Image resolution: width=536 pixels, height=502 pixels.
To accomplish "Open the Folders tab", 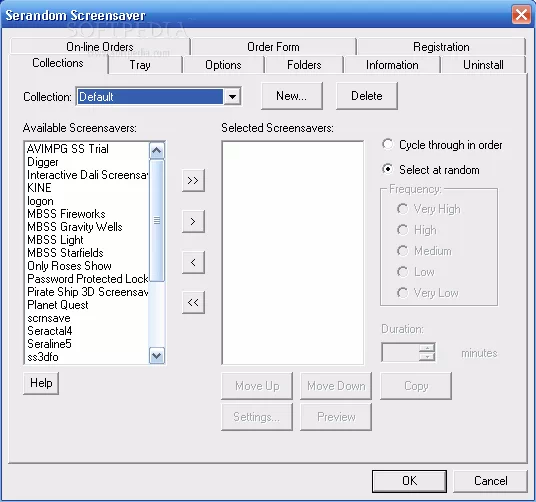I will [304, 65].
